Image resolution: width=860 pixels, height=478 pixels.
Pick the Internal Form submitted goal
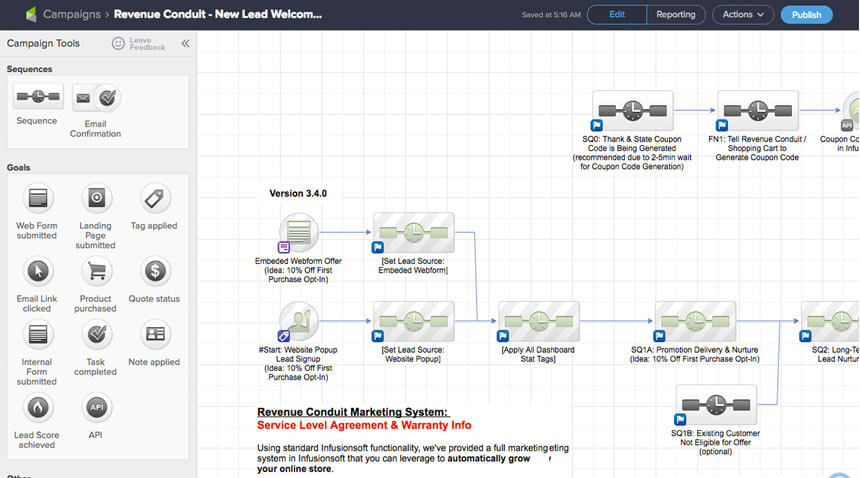(x=38, y=334)
